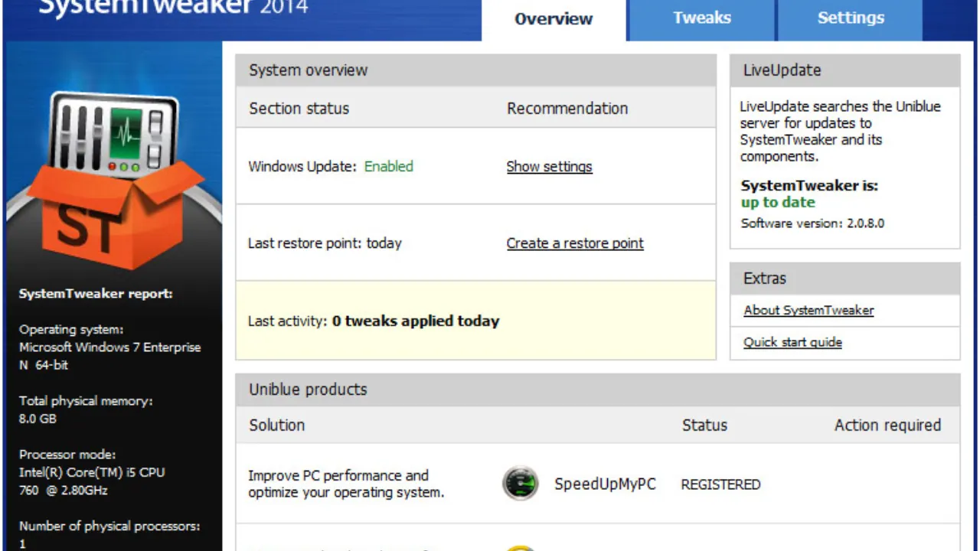Click 0 tweaks applied today message
Image resolution: width=980 pixels, height=551 pixels.
tap(416, 321)
